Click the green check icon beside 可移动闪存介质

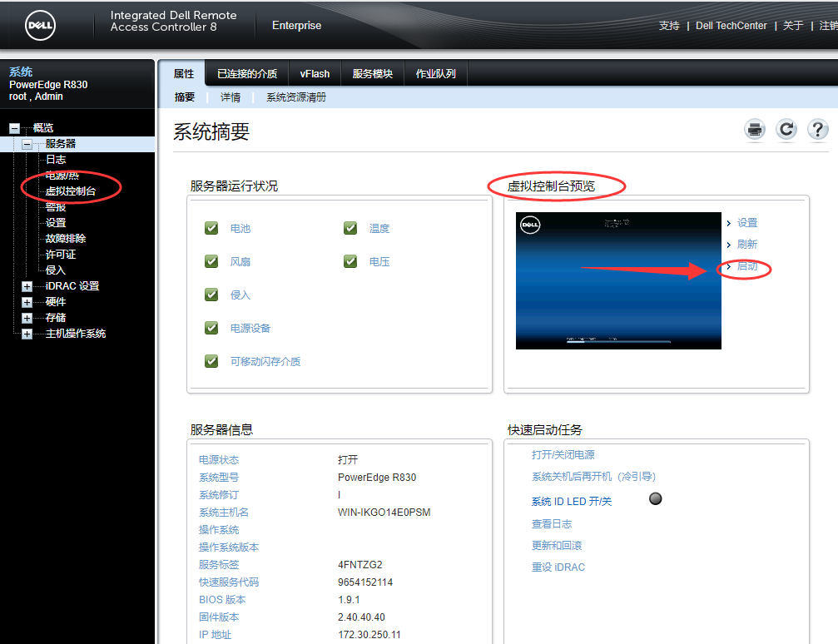[x=211, y=361]
